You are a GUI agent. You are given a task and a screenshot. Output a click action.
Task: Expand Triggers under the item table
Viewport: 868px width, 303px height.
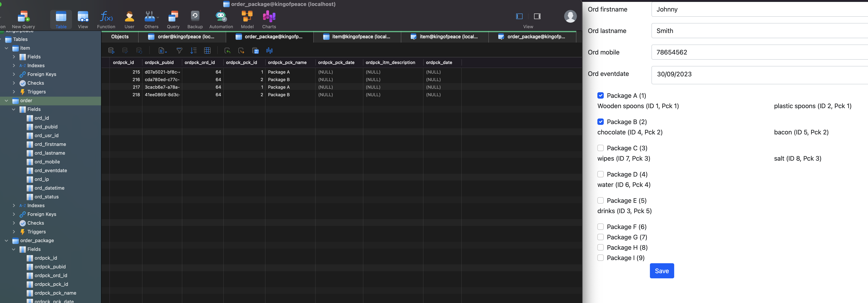click(14, 92)
